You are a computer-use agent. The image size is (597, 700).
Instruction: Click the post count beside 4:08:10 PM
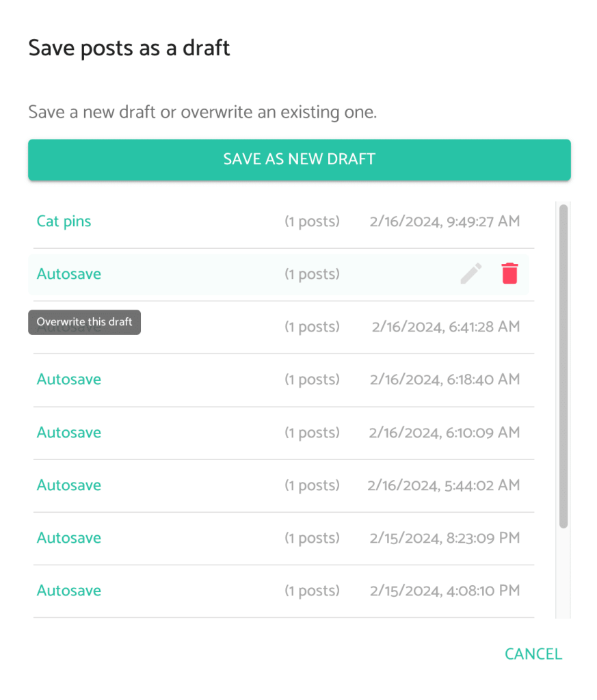pos(312,591)
